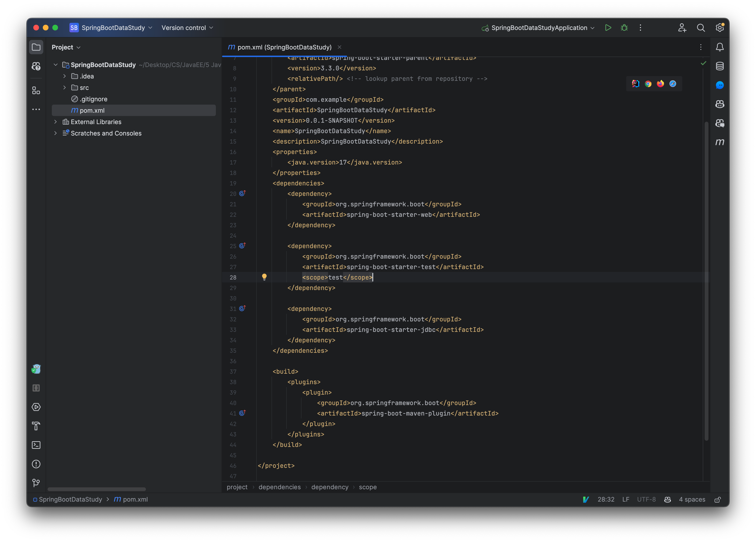The width and height of the screenshot is (756, 542).
Task: Click the dependencies breadcrumb below the editor
Action: pos(279,487)
